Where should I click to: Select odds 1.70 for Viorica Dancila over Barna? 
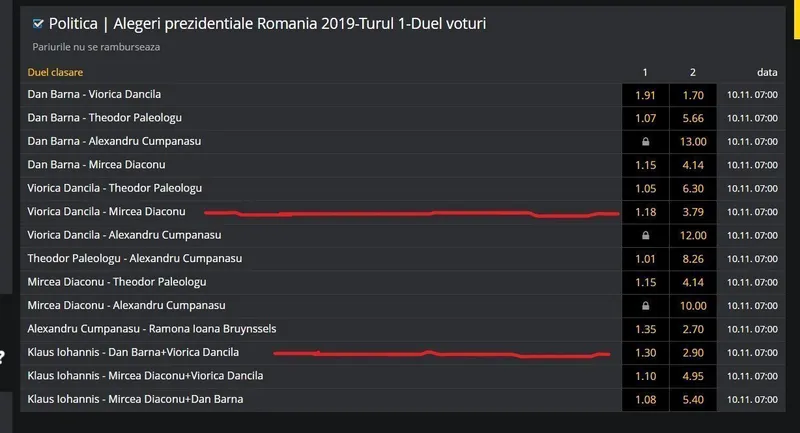(693, 95)
